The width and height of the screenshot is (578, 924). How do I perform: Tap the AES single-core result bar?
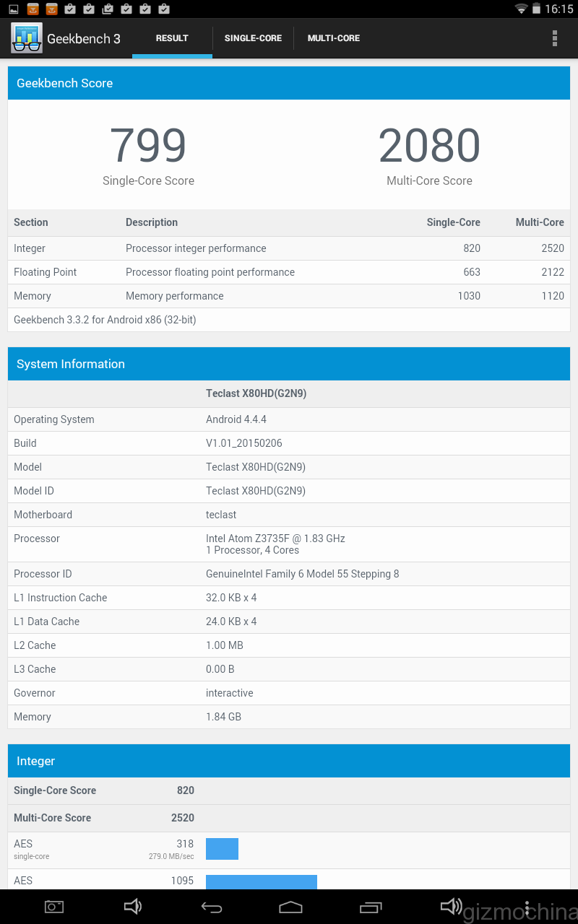click(222, 849)
